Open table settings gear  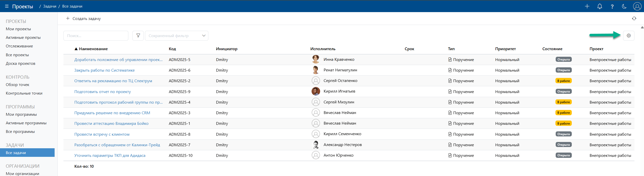pyautogui.click(x=629, y=36)
